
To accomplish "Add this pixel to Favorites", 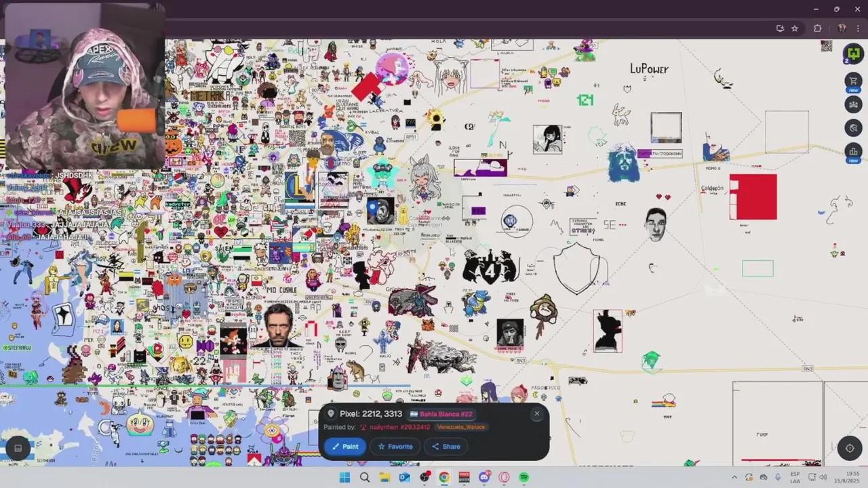I will click(x=395, y=447).
